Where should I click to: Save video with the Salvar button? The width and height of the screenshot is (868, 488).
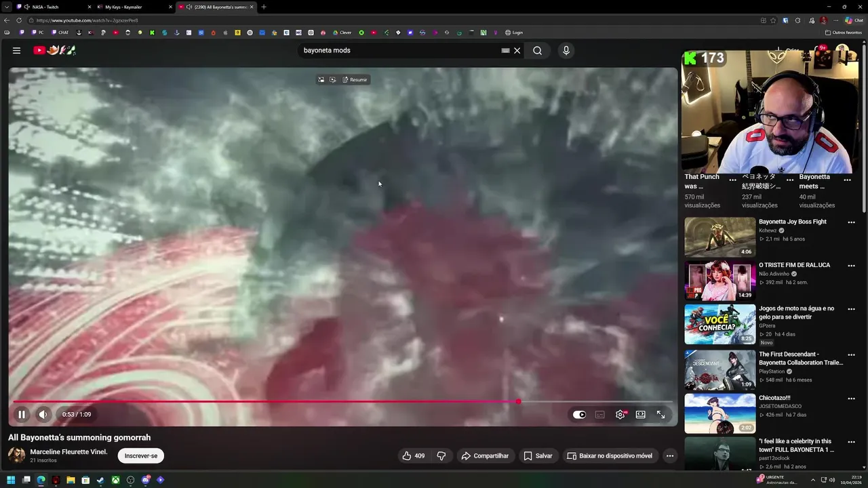click(x=538, y=455)
